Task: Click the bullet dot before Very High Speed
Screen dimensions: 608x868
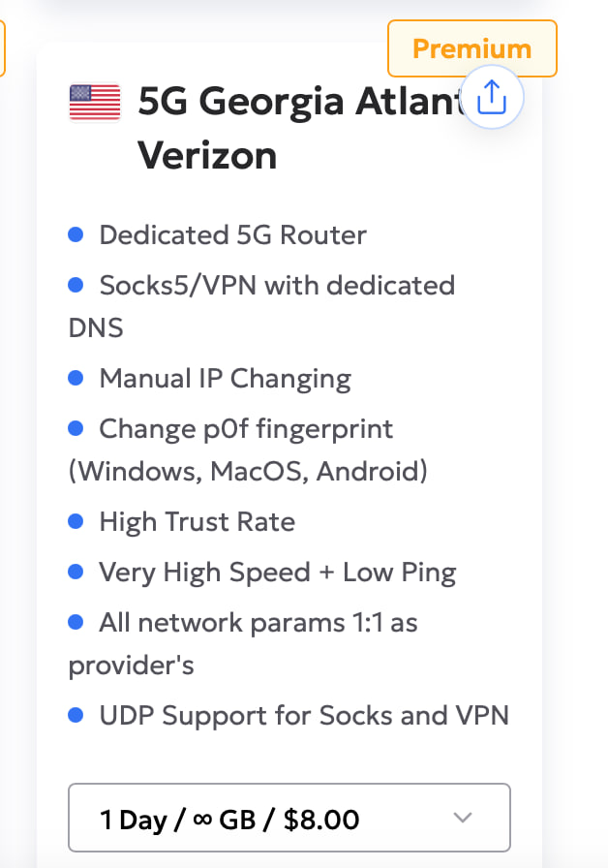Action: 76,572
